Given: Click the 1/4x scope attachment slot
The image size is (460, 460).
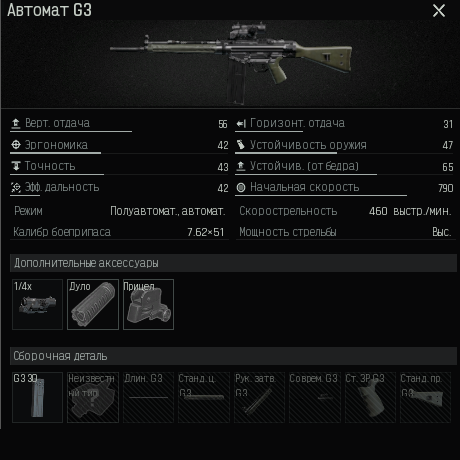Looking at the screenshot, I should click(37, 304).
